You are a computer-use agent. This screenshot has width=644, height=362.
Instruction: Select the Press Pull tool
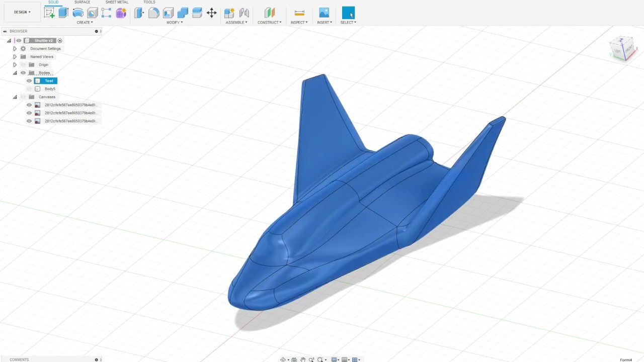point(139,13)
